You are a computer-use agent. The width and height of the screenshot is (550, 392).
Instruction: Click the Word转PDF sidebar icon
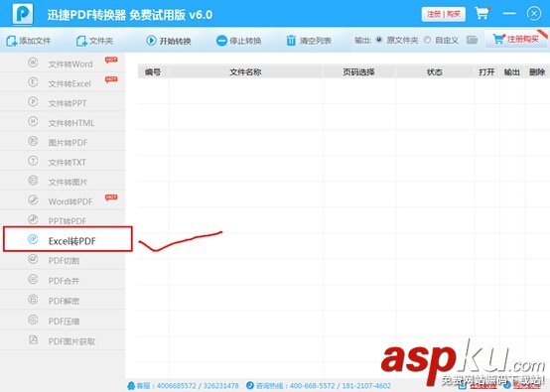click(33, 199)
